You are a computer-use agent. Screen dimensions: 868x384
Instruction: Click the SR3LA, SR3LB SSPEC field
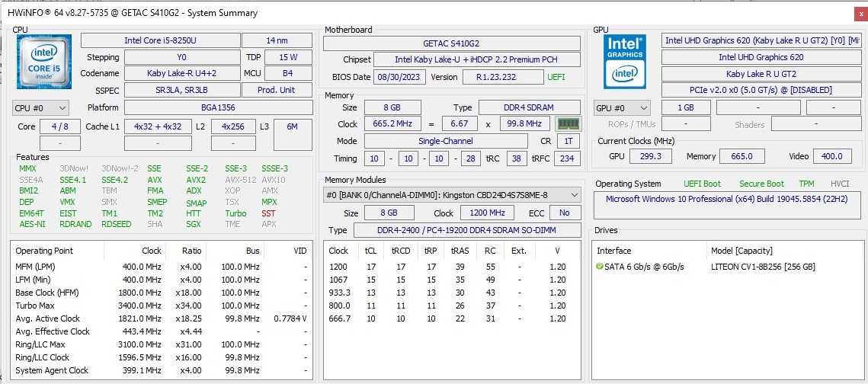point(182,90)
